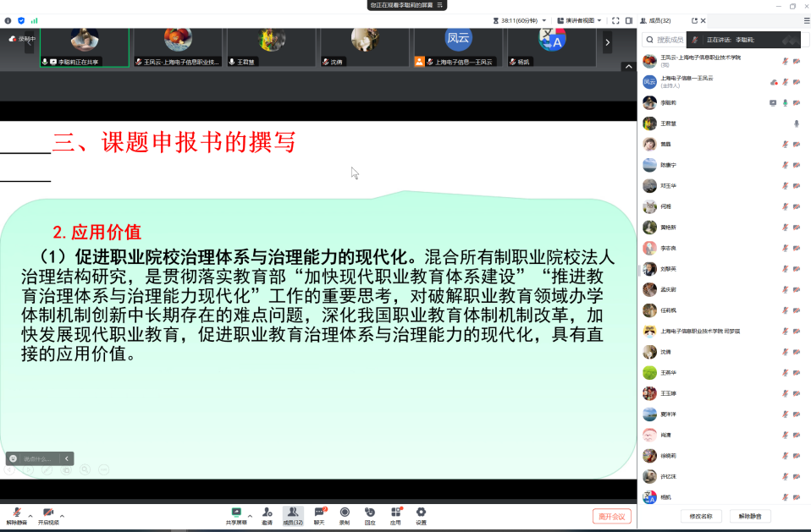The width and height of the screenshot is (811, 532).
Task: Open the Invite (邀请) panel
Action: coord(268,513)
